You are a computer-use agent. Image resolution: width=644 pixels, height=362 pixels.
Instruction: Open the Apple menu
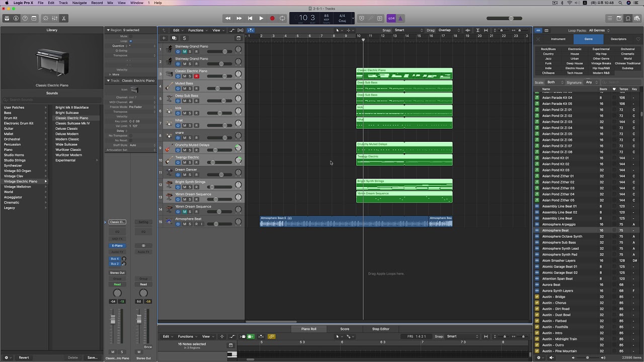pyautogui.click(x=7, y=3)
